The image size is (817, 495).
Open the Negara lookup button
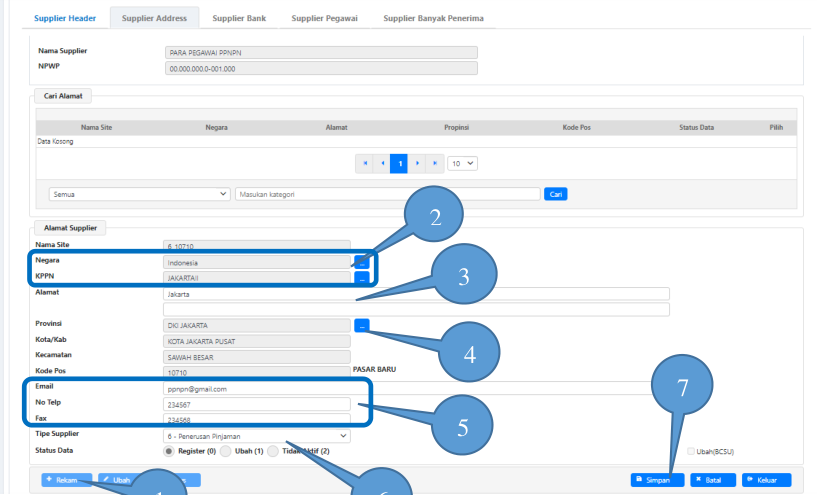point(361,261)
